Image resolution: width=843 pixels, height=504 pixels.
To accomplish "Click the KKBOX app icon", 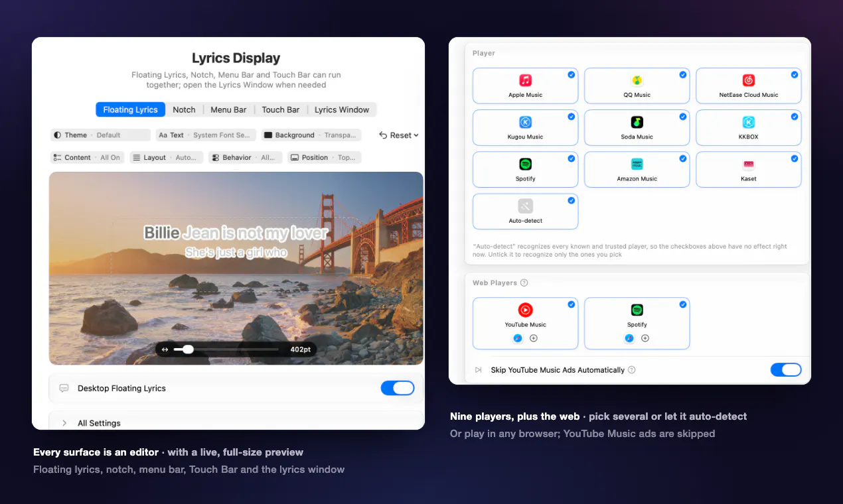I will coord(748,122).
